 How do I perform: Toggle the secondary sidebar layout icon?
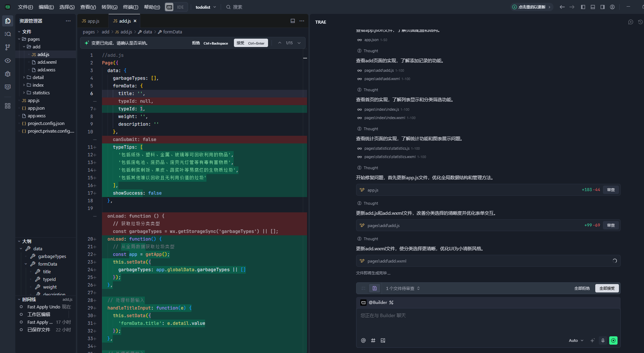tap(603, 7)
